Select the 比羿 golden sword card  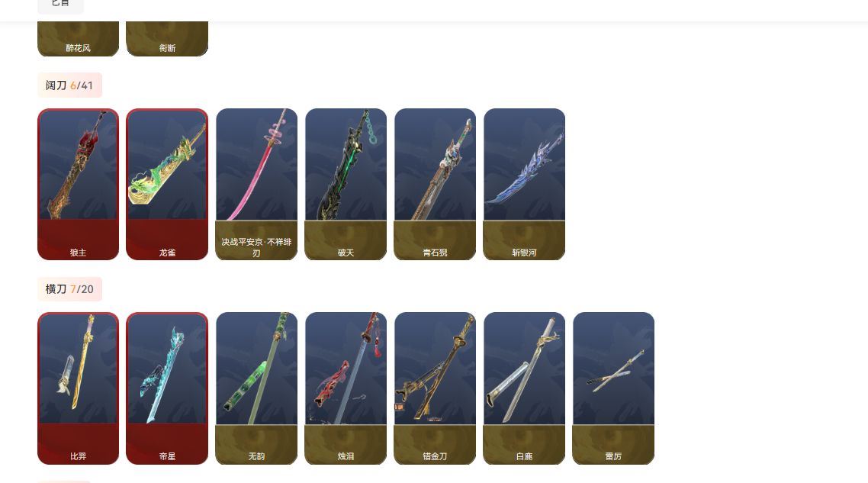click(x=78, y=388)
